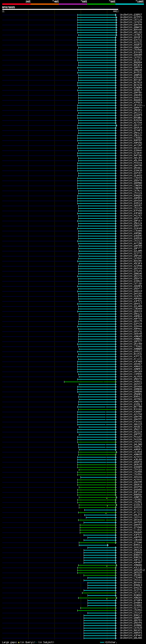This screenshot has height=644, width=146.
Task: Select the UniRef100_Q9XGF3 label
Action: pyautogui.click(x=131, y=37)
